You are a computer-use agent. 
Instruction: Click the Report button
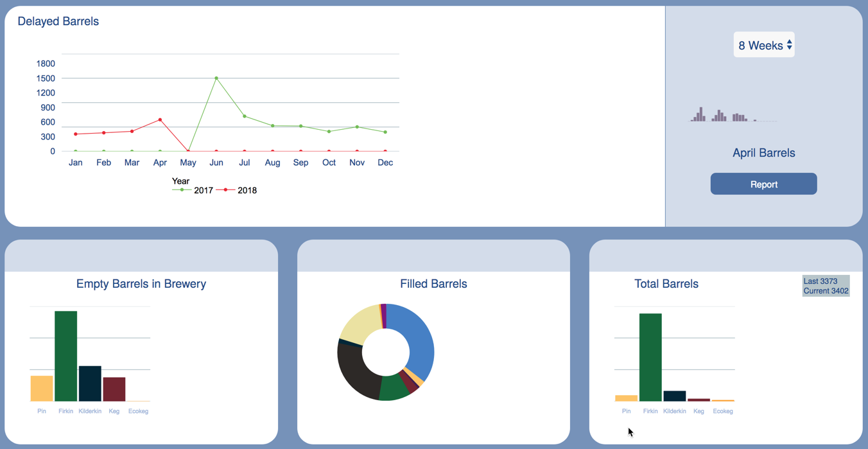point(763,184)
